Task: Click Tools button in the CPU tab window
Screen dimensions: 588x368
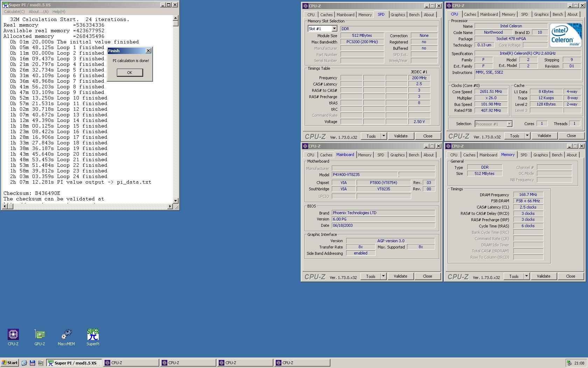Action: (x=514, y=136)
